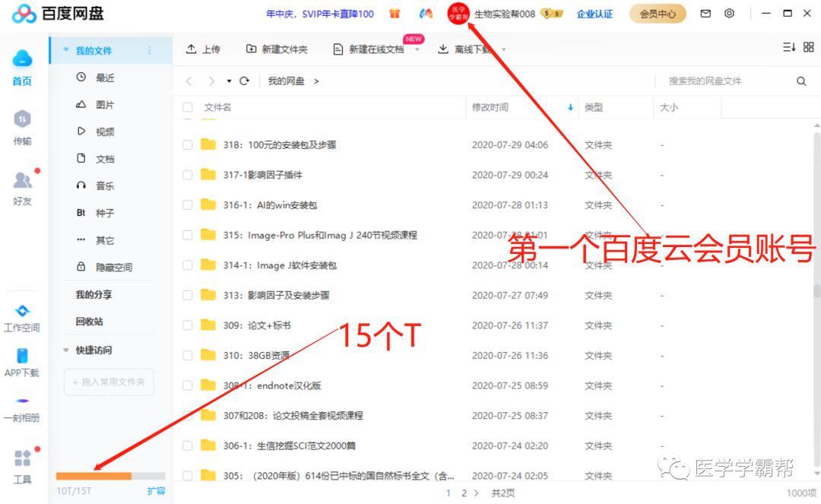Toggle the select-all checkbox beside 文件名
The image size is (821, 504).
tap(188, 107)
